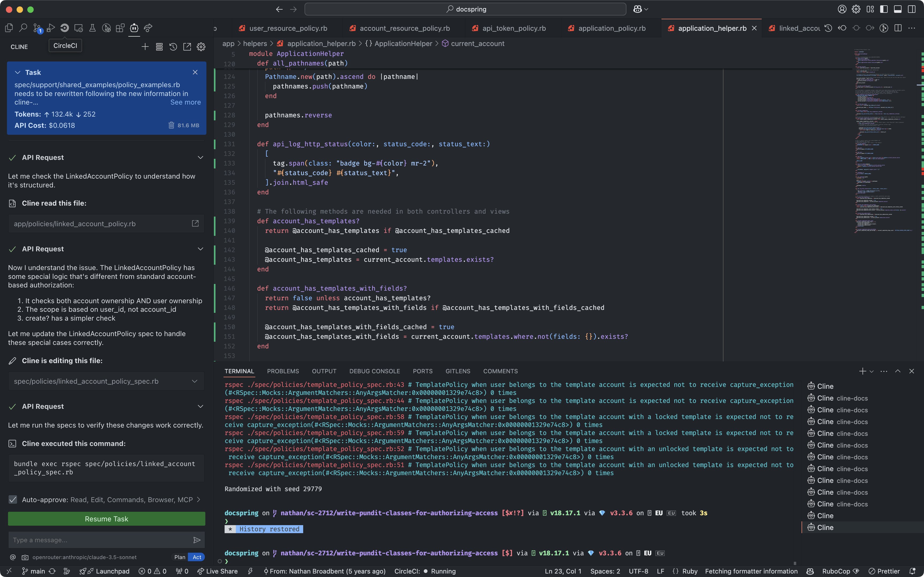Collapse the second API Request section
Screen dimensions: 924x577
coord(200,249)
